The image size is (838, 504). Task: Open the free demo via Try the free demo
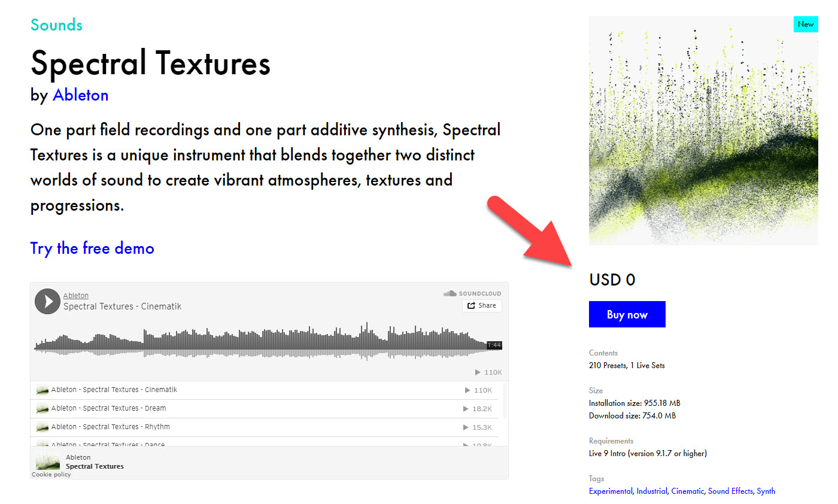pos(92,248)
